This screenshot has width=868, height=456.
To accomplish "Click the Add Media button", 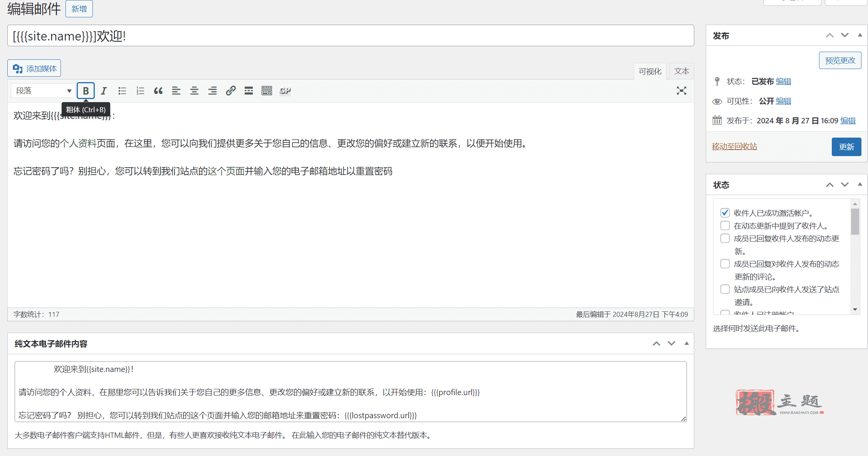I will click(x=34, y=68).
